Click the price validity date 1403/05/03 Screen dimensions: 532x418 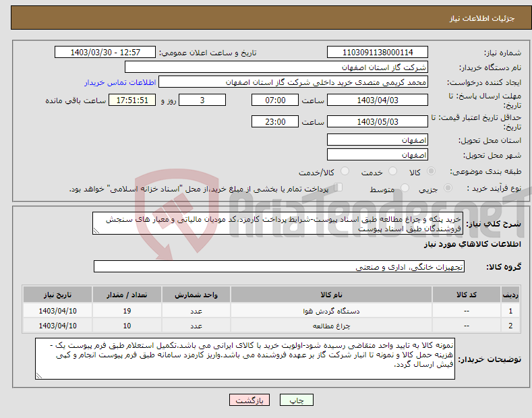click(x=378, y=121)
